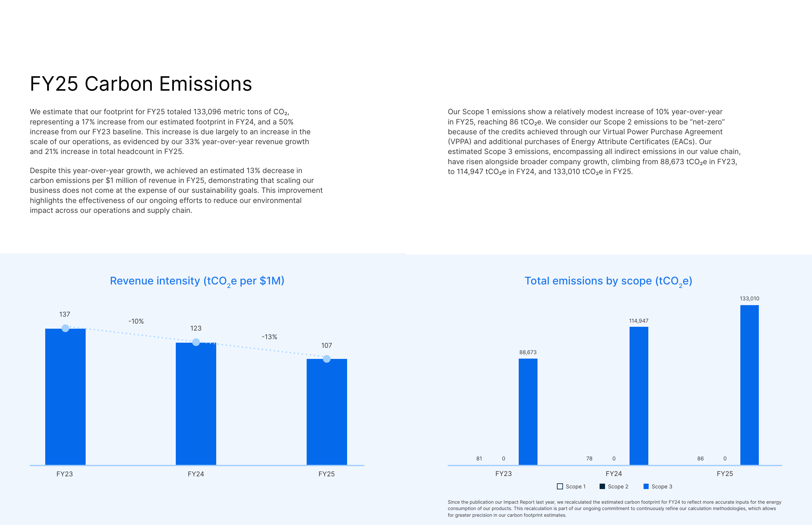
Task: Click the 'Scope 2' legend text
Action: [618, 486]
